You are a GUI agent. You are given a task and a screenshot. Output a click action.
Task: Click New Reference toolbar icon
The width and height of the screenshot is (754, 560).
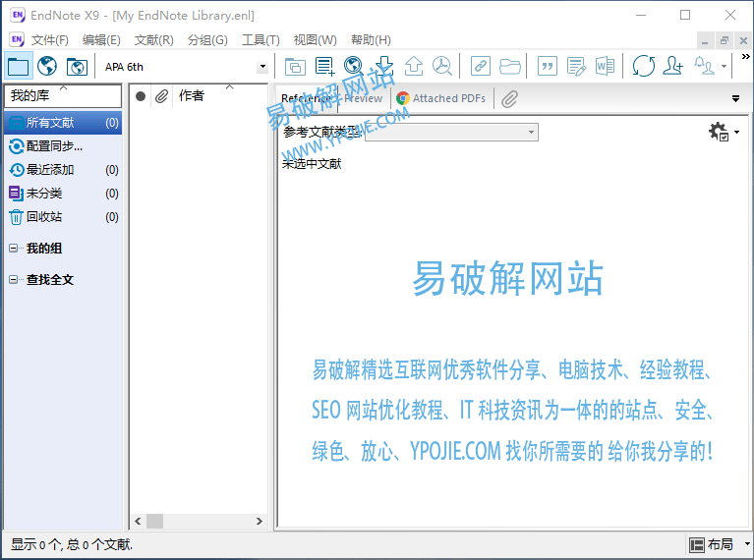324,67
